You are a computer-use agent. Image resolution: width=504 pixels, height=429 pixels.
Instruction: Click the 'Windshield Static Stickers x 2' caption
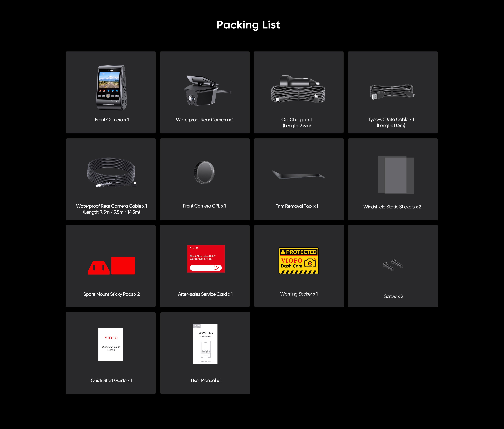(x=392, y=207)
